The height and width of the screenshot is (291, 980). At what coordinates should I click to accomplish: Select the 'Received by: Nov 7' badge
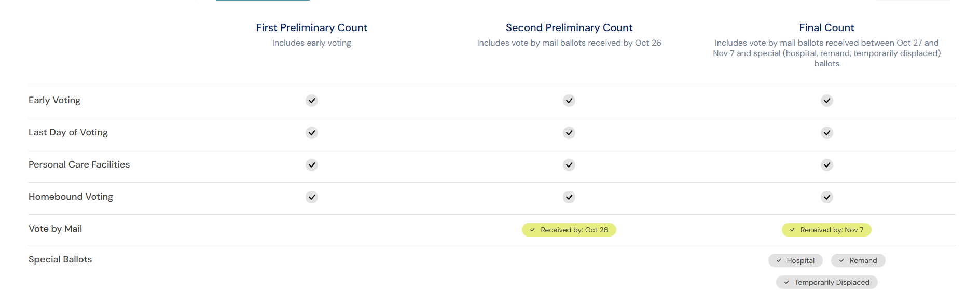[x=826, y=230]
